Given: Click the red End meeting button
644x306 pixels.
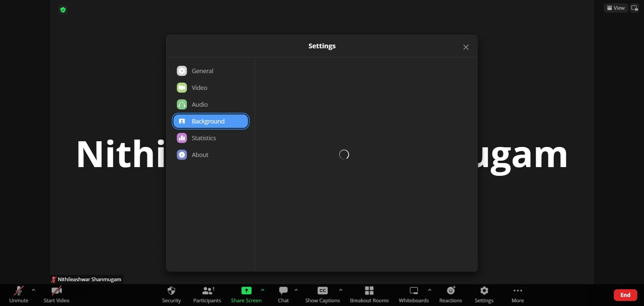Looking at the screenshot, I should [x=625, y=295].
